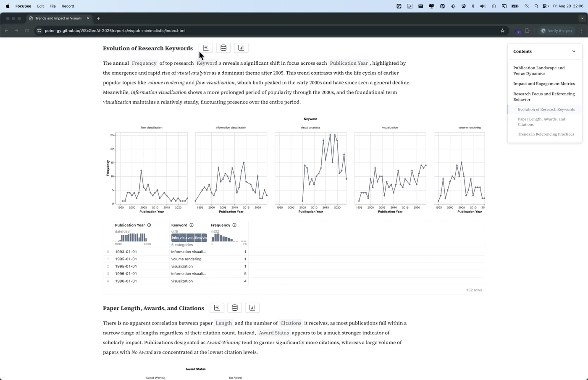Click the info icon next to Frequency column

click(234, 225)
